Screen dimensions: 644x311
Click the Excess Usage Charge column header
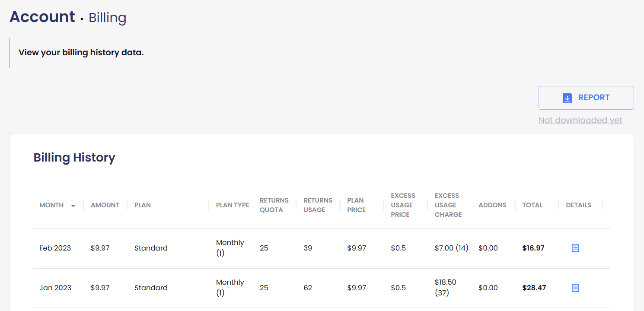(448, 205)
